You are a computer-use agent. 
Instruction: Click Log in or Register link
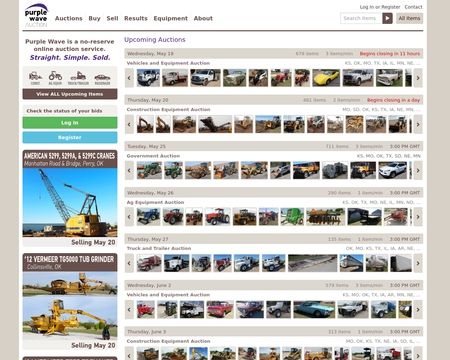point(380,7)
